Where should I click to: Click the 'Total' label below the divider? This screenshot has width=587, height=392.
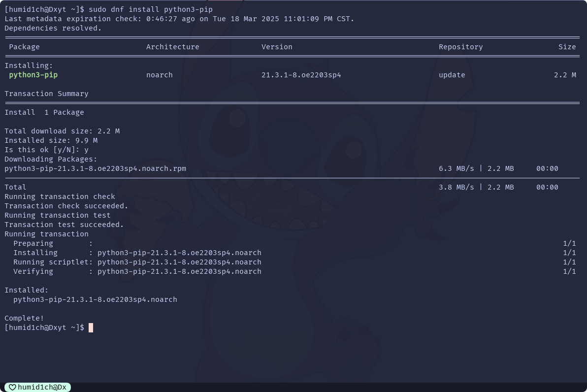click(x=15, y=187)
